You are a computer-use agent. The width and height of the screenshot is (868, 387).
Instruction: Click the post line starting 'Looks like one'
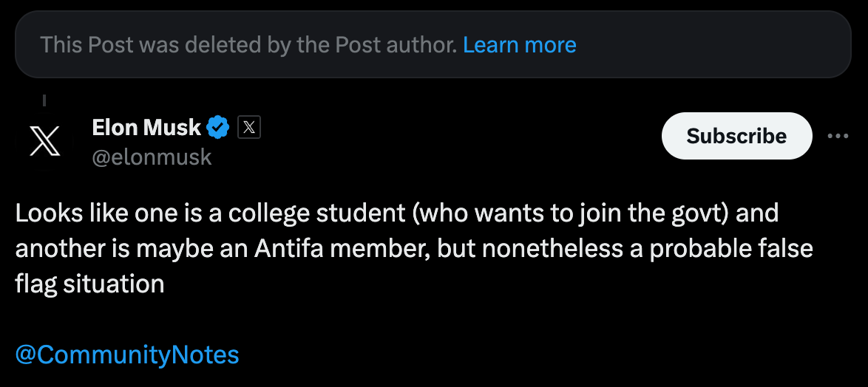(397, 213)
